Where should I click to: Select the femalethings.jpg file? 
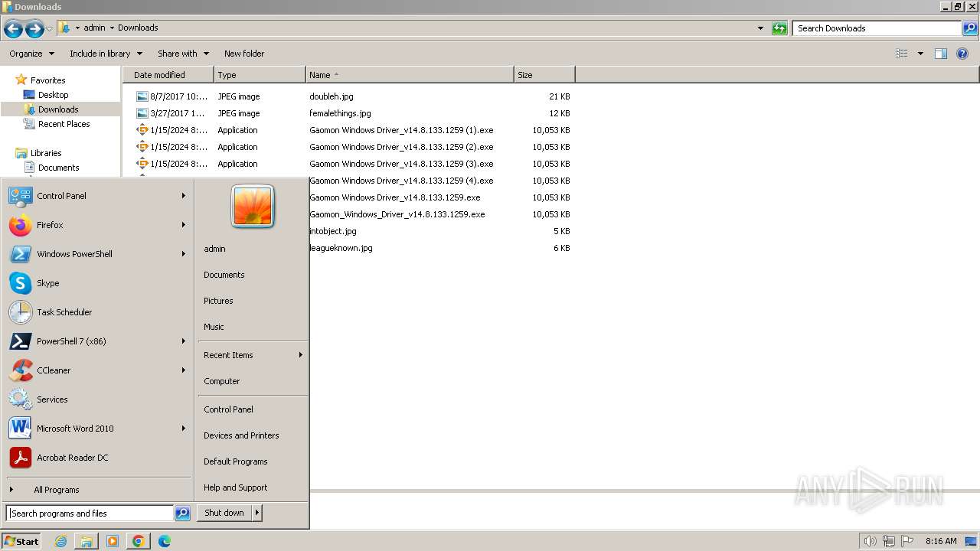pos(340,113)
